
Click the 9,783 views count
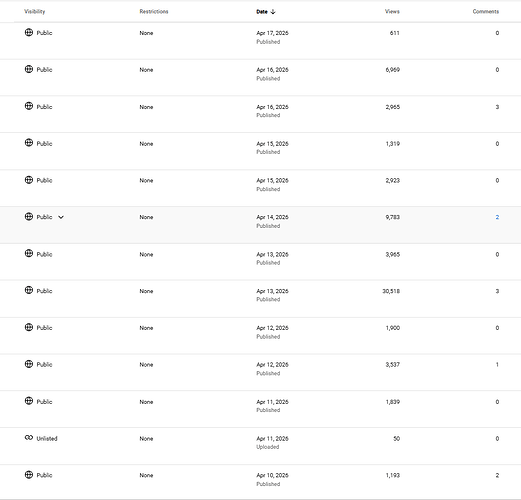pyautogui.click(x=393, y=217)
